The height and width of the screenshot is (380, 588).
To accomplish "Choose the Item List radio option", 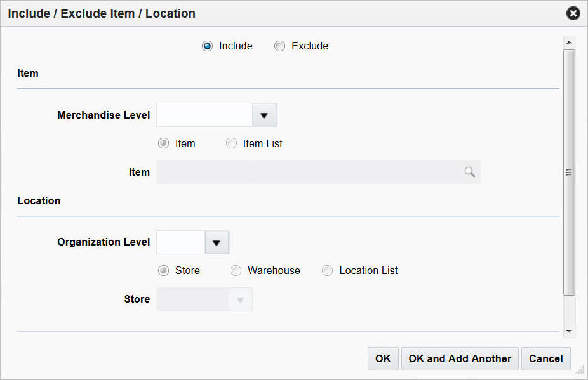I will click(x=231, y=143).
